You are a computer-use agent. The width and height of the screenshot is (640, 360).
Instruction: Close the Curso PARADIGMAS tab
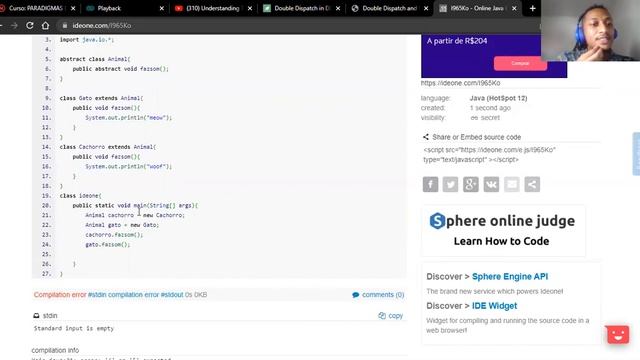pos(73,8)
